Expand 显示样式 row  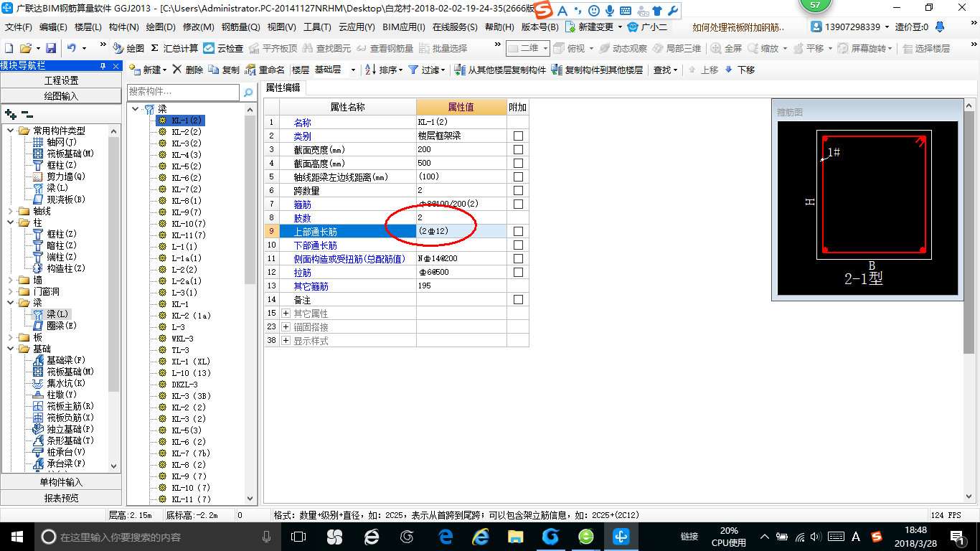point(286,341)
